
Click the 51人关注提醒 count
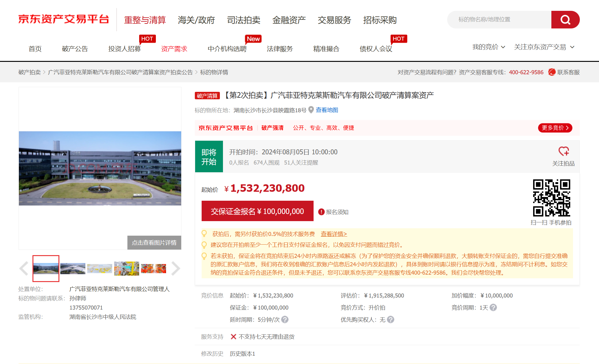301,162
